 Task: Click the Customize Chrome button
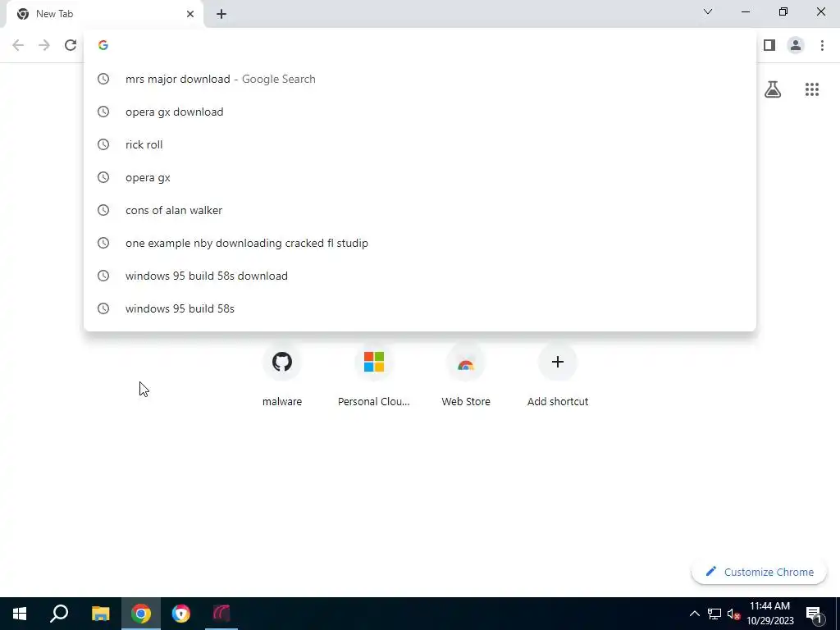click(x=759, y=572)
